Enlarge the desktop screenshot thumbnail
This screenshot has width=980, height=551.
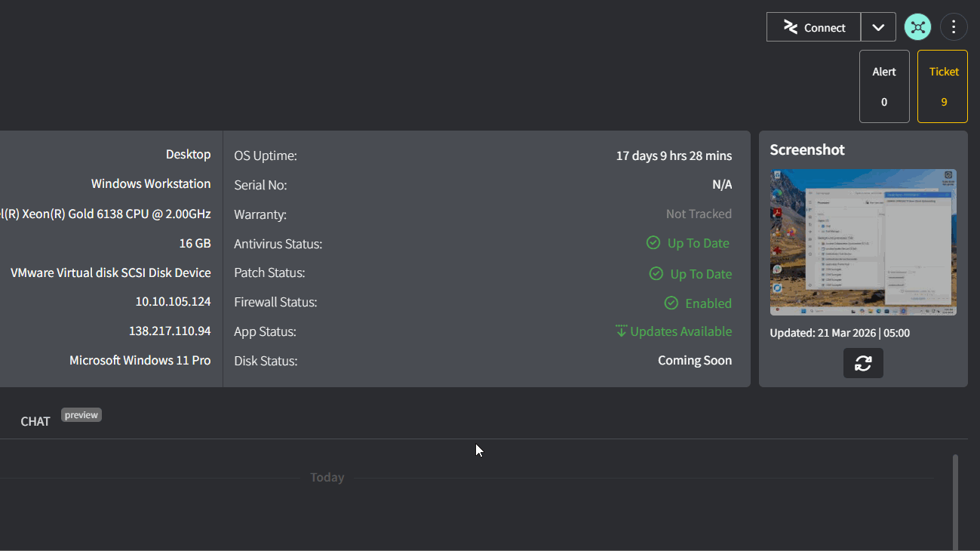click(863, 242)
